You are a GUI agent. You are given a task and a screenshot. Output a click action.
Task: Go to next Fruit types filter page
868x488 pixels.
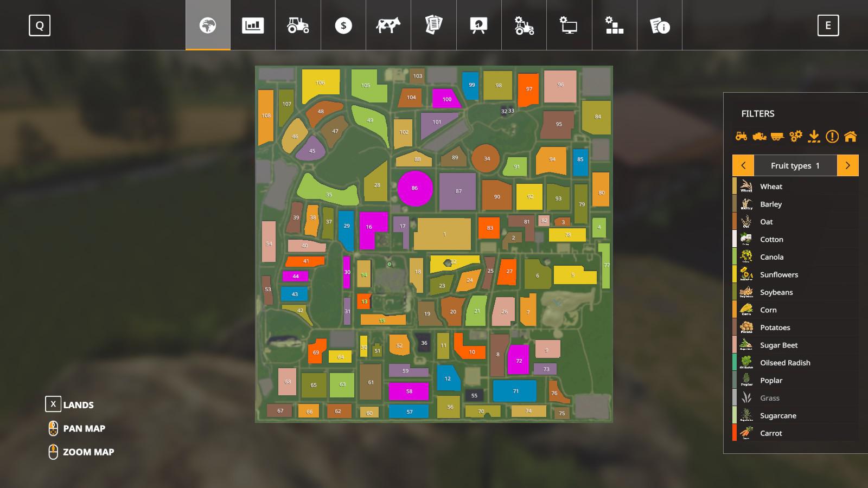click(847, 165)
